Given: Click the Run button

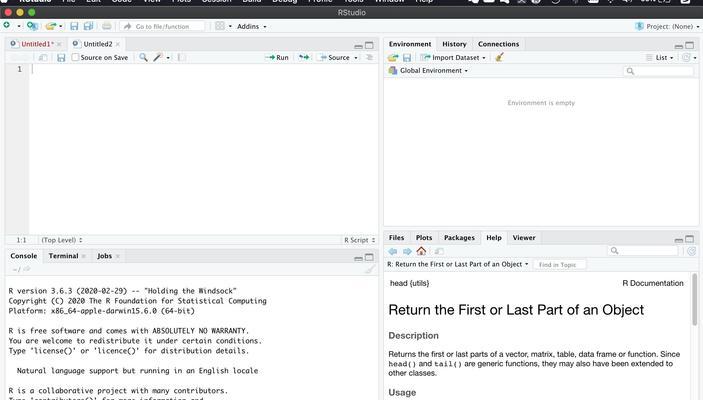Looking at the screenshot, I should (x=277, y=57).
